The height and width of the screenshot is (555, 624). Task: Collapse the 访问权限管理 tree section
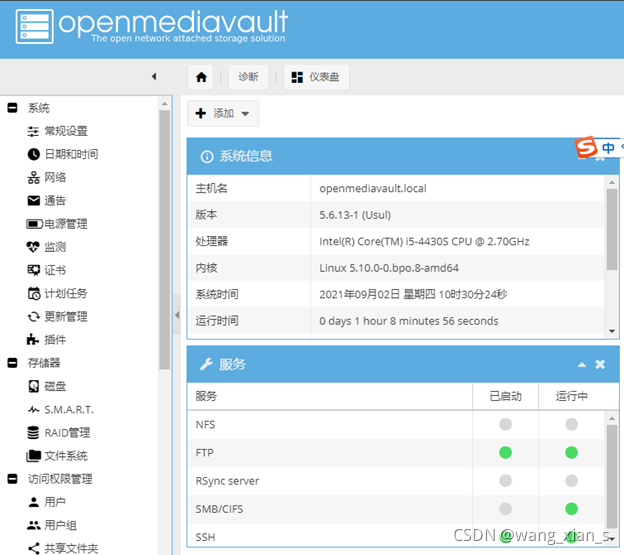coord(12,479)
